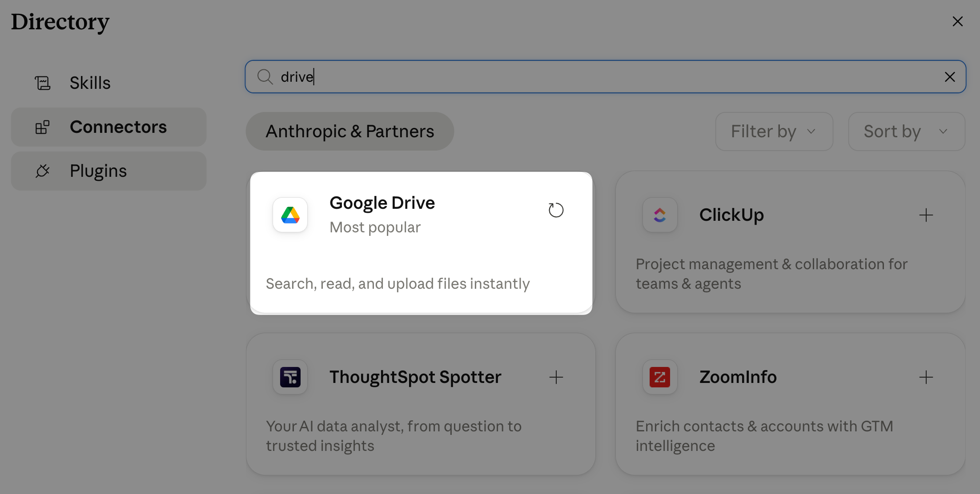Viewport: 980px width, 494px height.
Task: Select the Anthropic & Partners filter chip
Action: (x=350, y=131)
